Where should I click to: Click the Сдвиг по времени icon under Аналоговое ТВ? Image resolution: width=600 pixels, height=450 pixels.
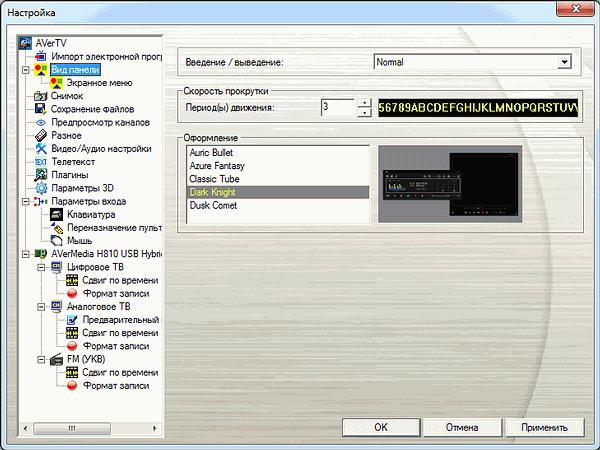pyautogui.click(x=72, y=333)
